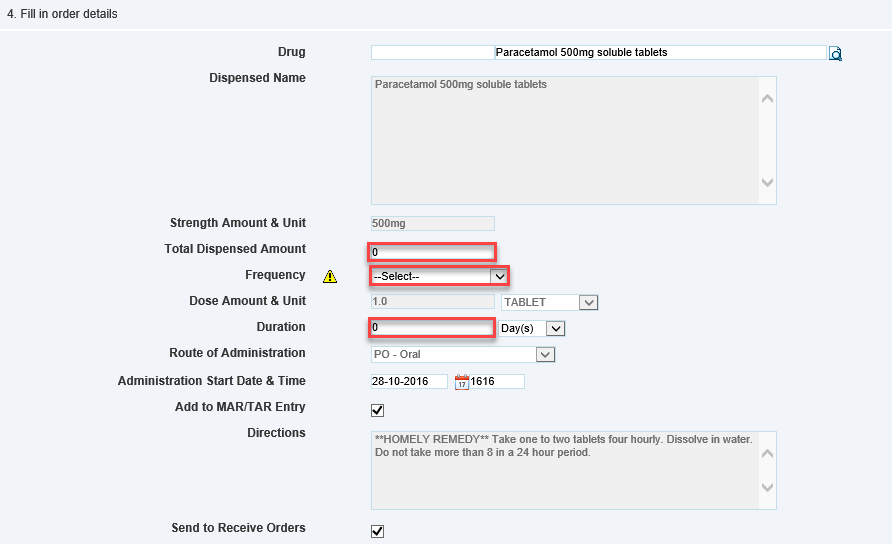
Task: Click the Total Dispensed Amount field
Action: [x=432, y=252]
